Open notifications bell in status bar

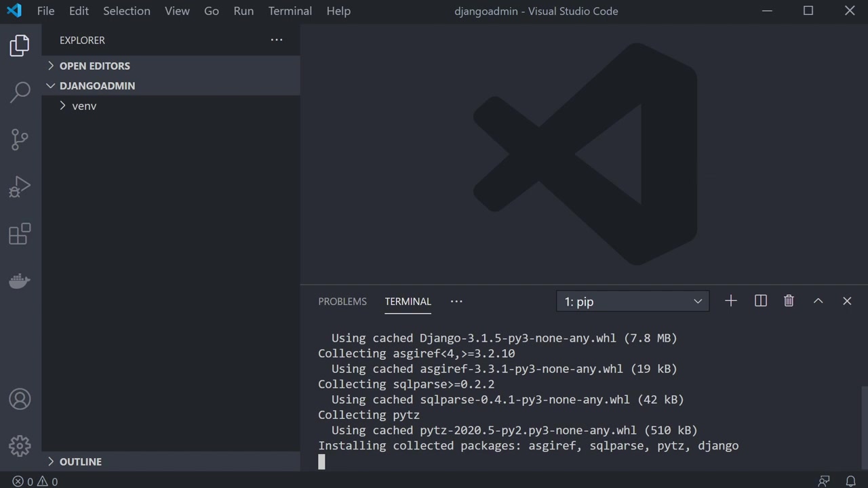point(850,481)
